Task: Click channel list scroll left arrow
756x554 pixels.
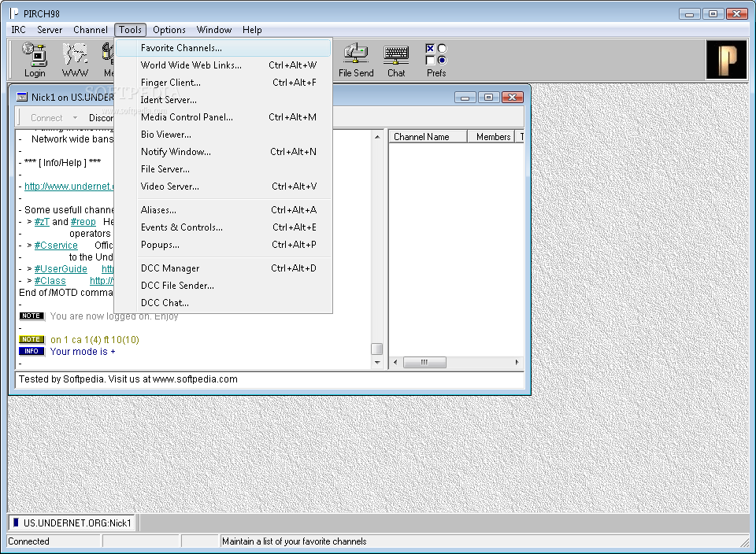Action: pyautogui.click(x=395, y=362)
